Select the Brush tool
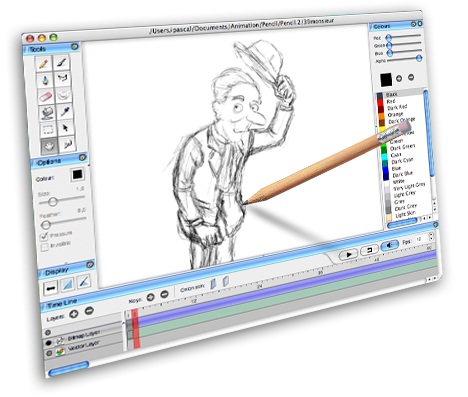 (61, 62)
